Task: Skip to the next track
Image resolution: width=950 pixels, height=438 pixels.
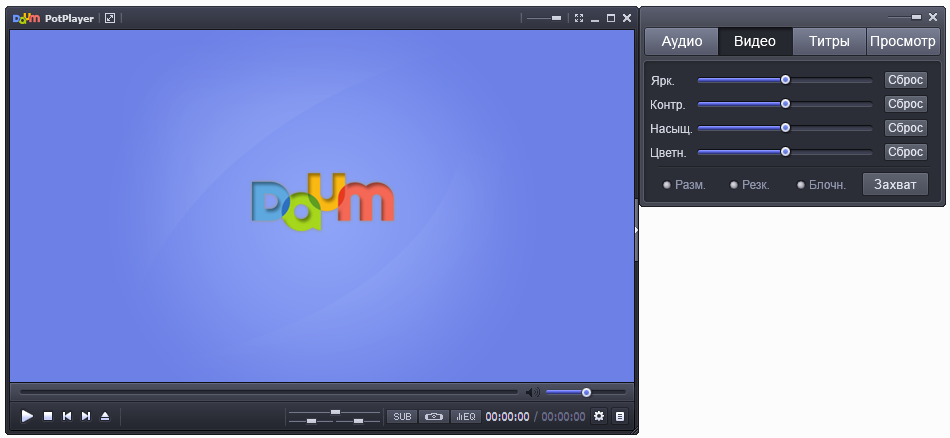Action: [86, 416]
